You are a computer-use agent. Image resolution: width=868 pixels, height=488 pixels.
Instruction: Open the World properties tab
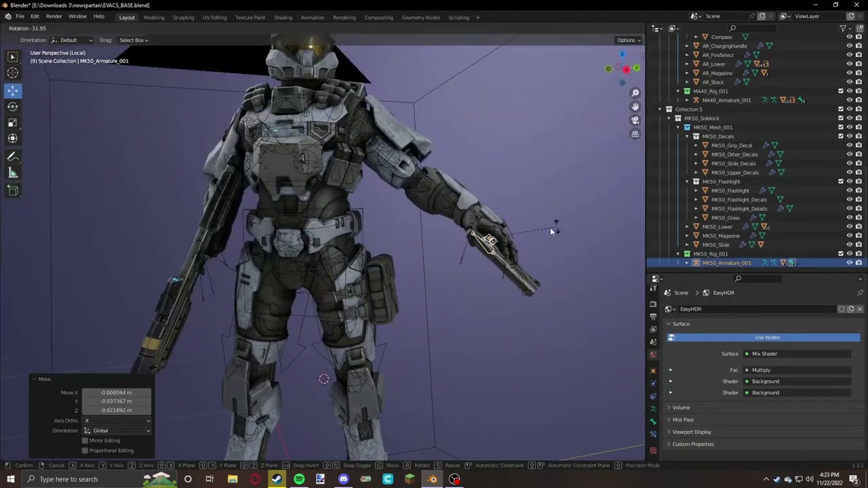click(x=653, y=355)
